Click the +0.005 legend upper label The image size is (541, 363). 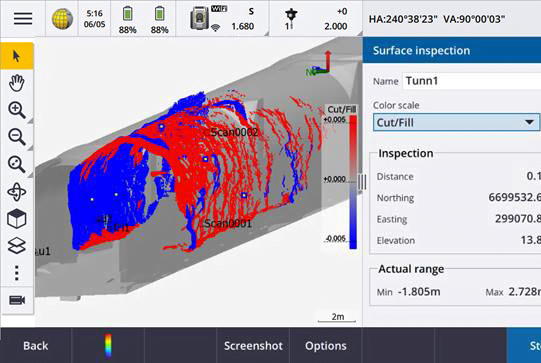[x=334, y=120]
